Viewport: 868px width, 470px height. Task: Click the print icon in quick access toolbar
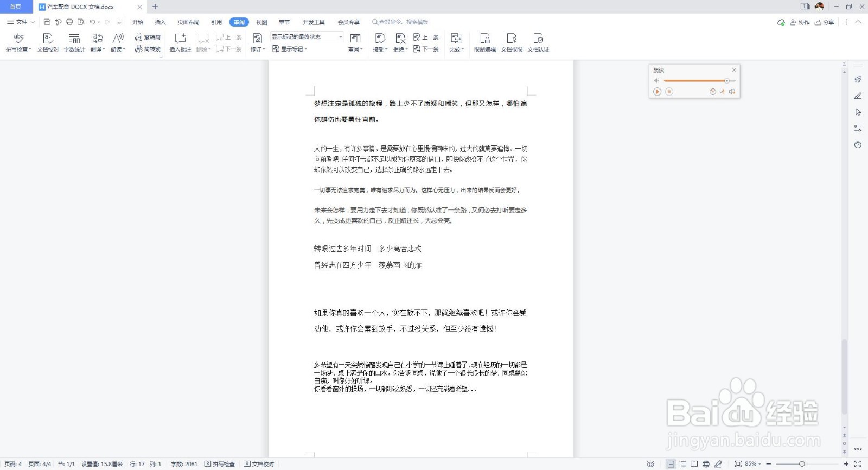pyautogui.click(x=69, y=22)
